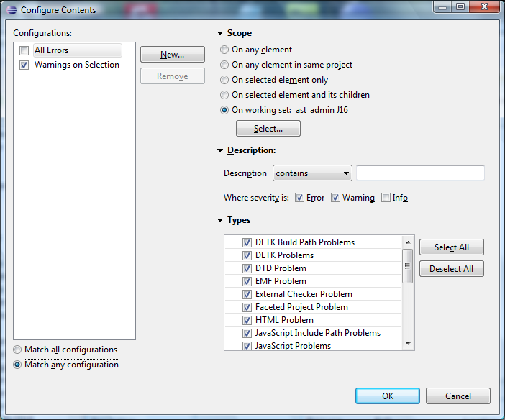Image resolution: width=505 pixels, height=420 pixels.
Task: Confirm the dialog with OK
Action: tap(387, 396)
